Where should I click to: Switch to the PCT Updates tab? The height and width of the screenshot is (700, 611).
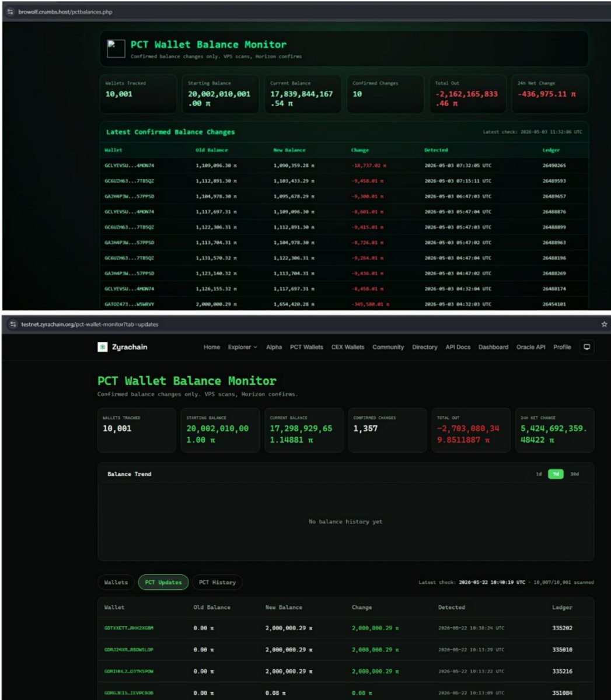[163, 582]
